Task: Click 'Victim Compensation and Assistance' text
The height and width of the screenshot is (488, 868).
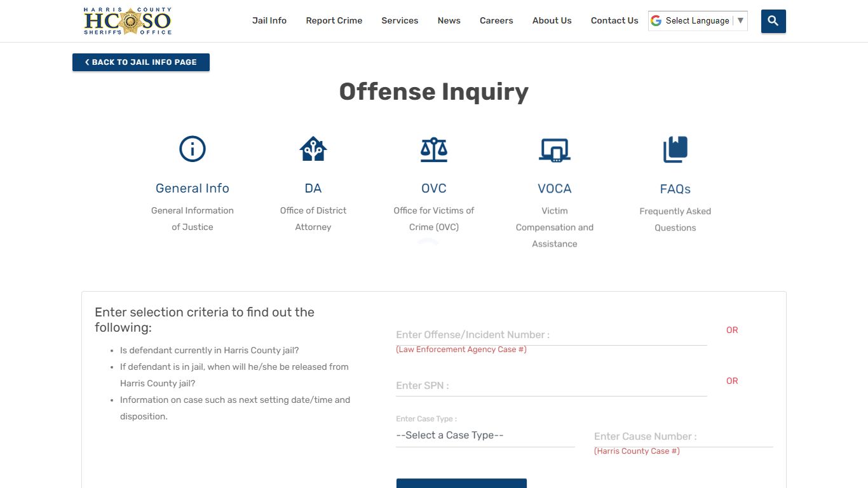Action: [555, 227]
